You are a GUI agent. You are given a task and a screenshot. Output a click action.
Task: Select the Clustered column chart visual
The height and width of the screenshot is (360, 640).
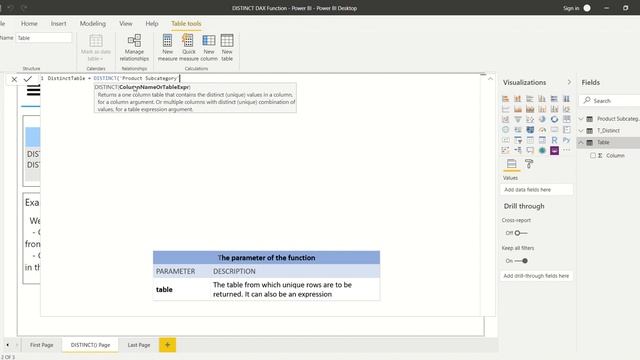click(542, 99)
